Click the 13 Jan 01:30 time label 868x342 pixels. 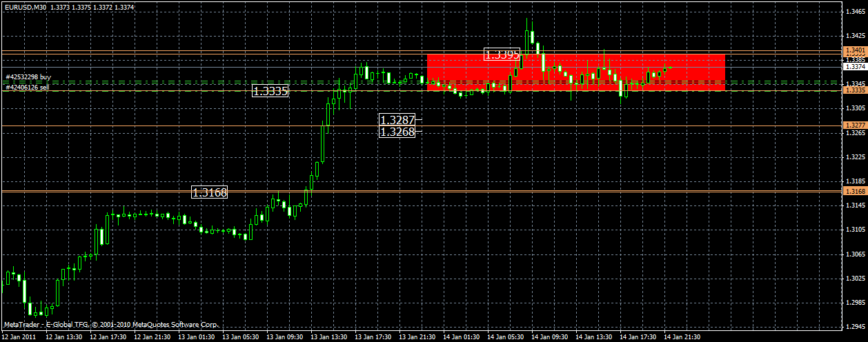pyautogui.click(x=197, y=337)
